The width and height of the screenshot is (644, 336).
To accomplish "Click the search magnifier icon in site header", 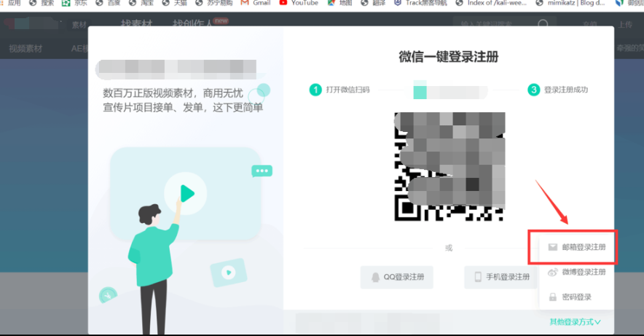I will click(x=543, y=24).
